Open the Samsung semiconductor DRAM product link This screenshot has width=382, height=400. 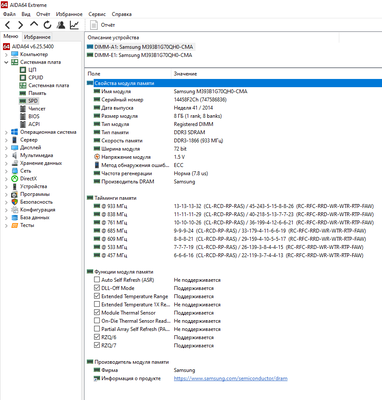pyautogui.click(x=230, y=378)
